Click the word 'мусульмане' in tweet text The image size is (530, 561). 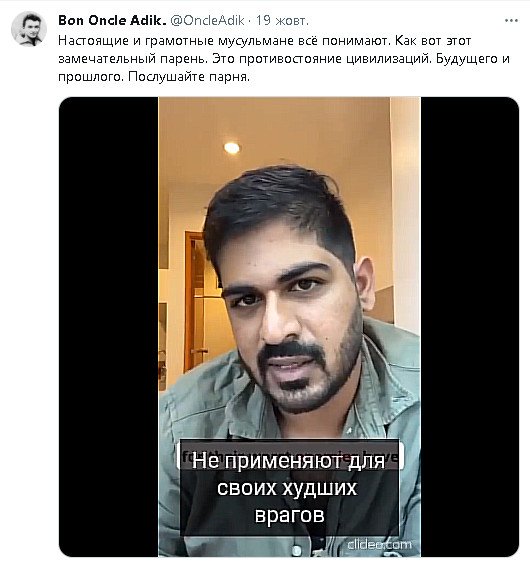(x=256, y=41)
